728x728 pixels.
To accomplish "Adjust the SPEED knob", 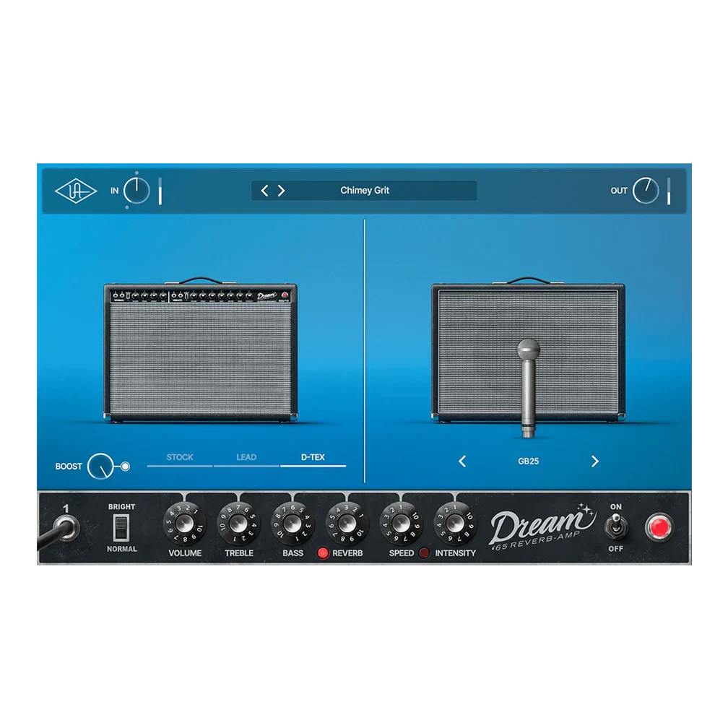I will [x=401, y=523].
